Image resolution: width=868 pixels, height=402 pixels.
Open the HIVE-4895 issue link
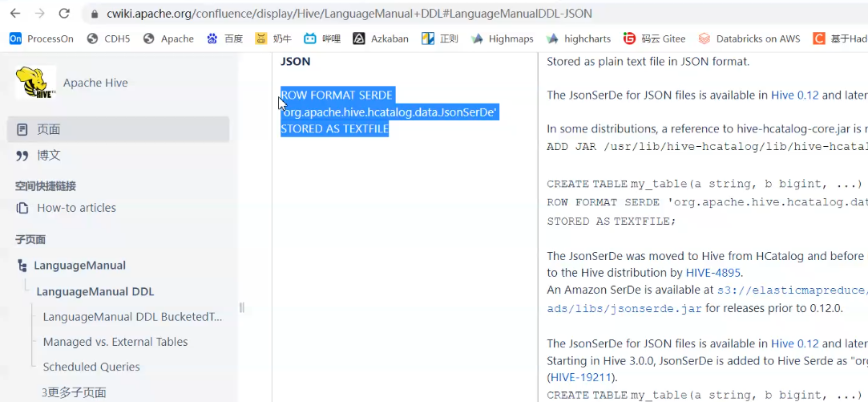pyautogui.click(x=714, y=272)
